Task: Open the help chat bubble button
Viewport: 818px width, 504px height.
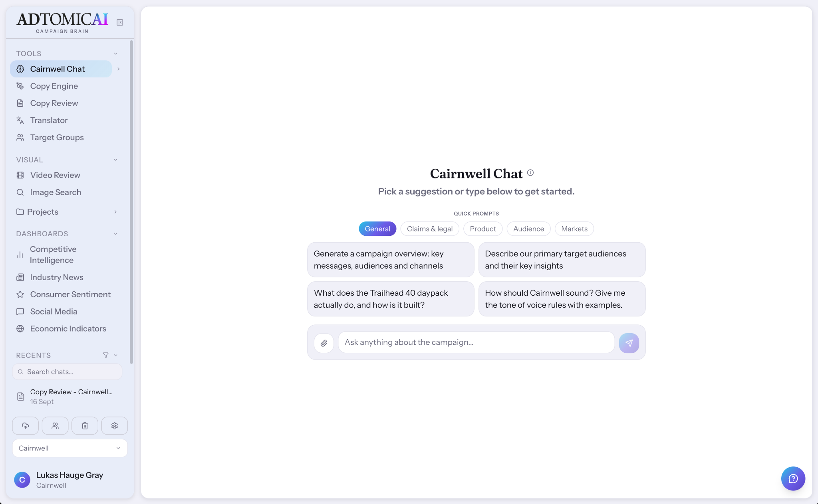Action: 793,478
